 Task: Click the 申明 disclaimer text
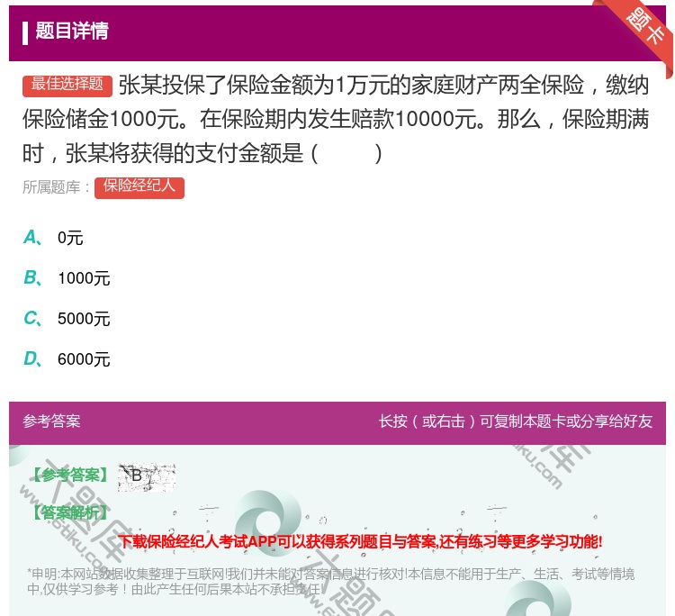point(330,582)
